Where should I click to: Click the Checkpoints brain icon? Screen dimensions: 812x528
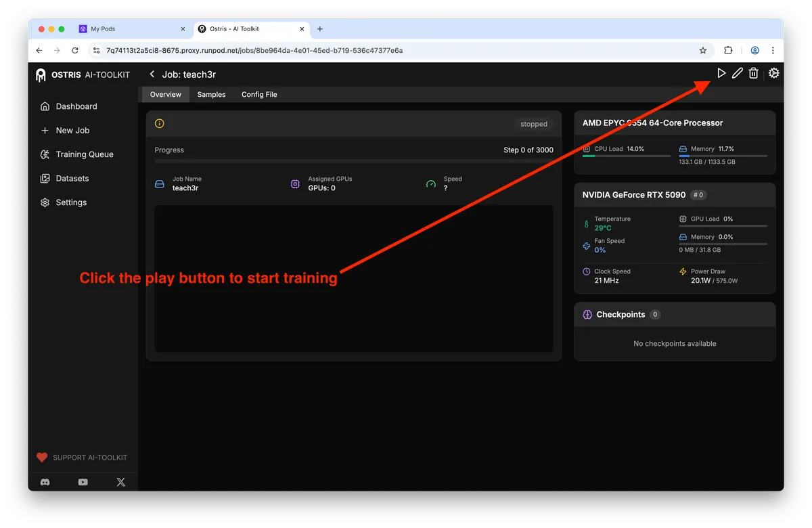587,315
